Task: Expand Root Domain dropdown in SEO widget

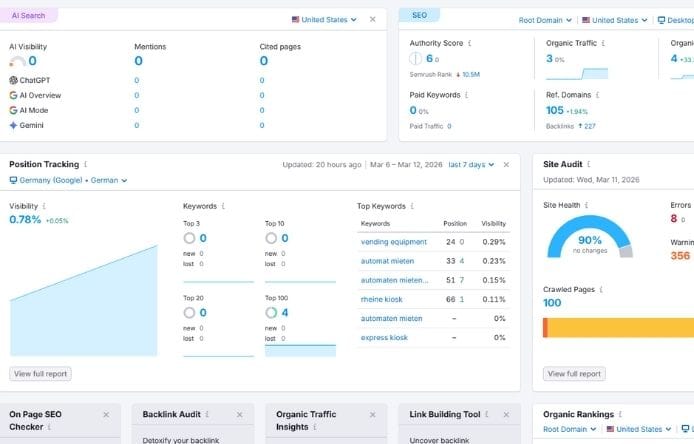Action: [545, 20]
